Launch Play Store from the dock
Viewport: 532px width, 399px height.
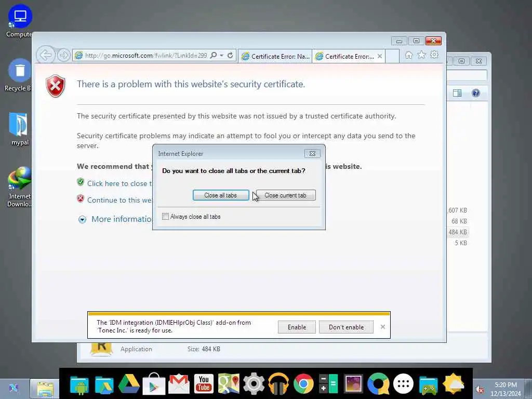(x=154, y=384)
